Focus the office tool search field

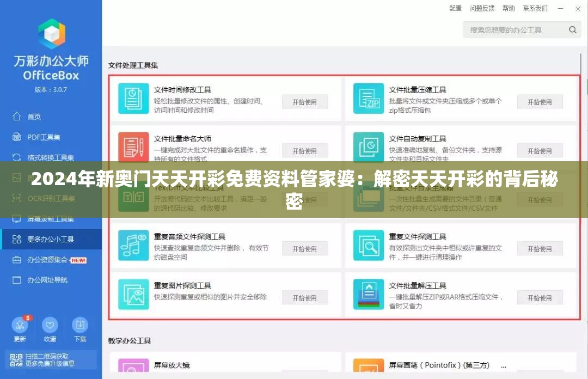pyautogui.click(x=522, y=29)
